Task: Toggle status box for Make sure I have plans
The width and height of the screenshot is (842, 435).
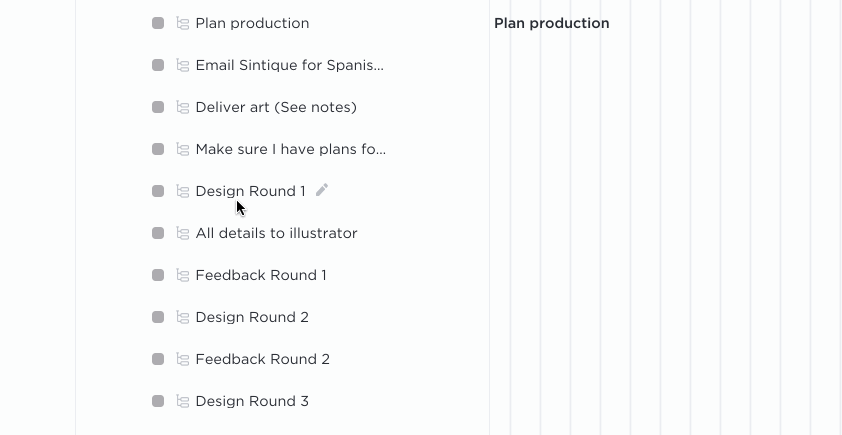Action: (158, 149)
